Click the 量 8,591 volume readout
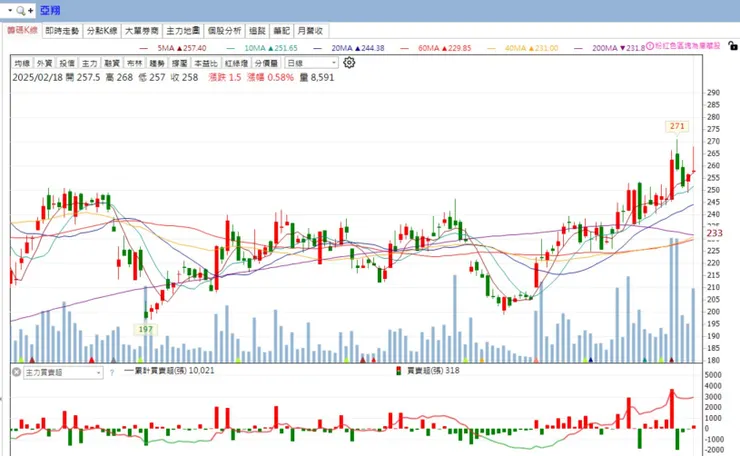Viewport: 740px width, 456px height. point(317,77)
